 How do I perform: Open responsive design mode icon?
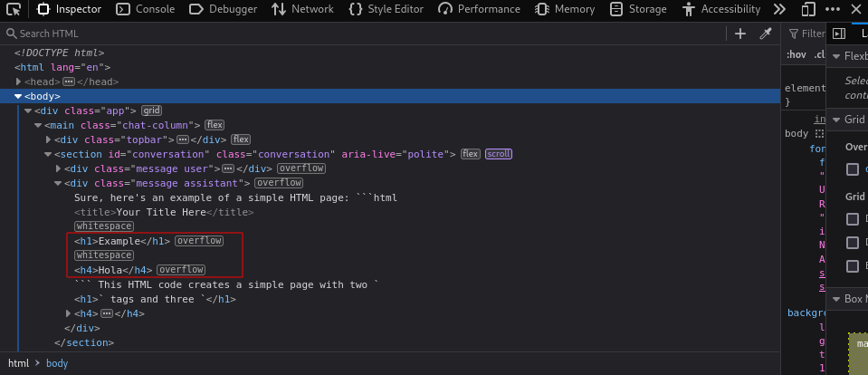(809, 9)
